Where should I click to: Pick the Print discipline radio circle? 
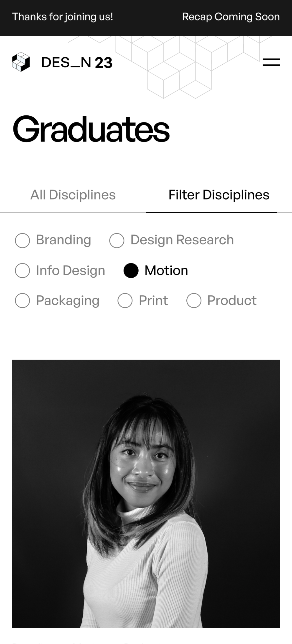[x=125, y=300]
